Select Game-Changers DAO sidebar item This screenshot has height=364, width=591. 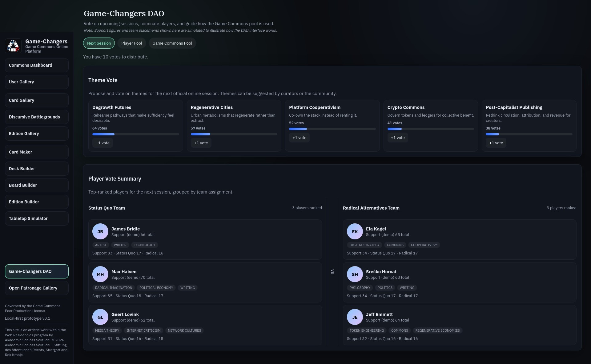[37, 271]
